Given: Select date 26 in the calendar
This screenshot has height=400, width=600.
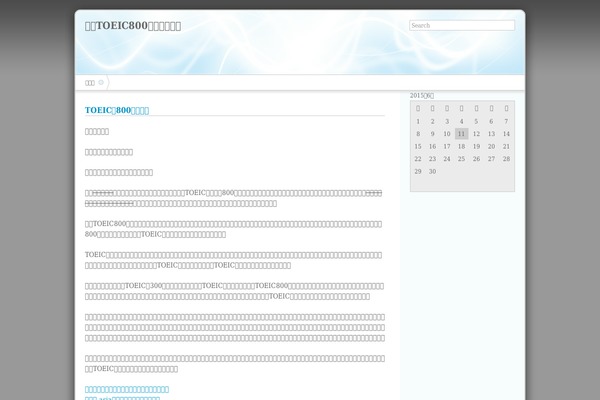Looking at the screenshot, I should (x=476, y=158).
